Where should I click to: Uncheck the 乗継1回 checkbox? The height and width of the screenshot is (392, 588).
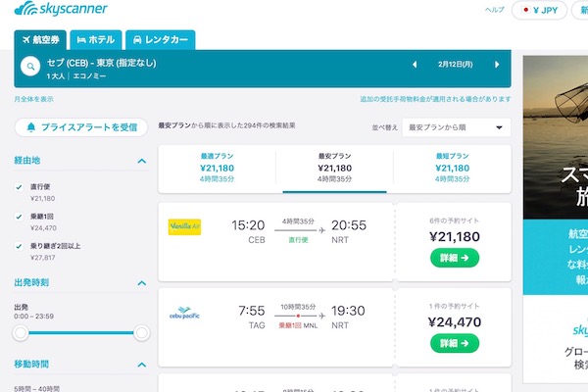click(x=19, y=217)
